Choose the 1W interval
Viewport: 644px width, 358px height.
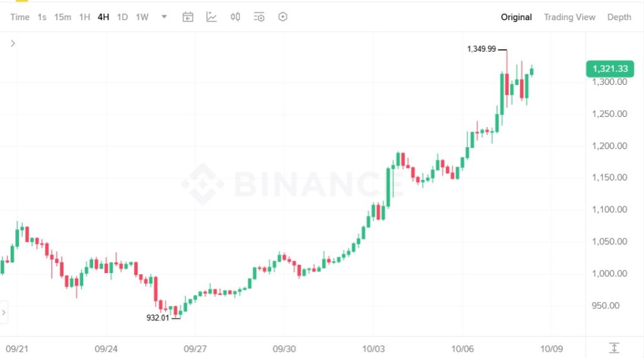pyautogui.click(x=142, y=17)
